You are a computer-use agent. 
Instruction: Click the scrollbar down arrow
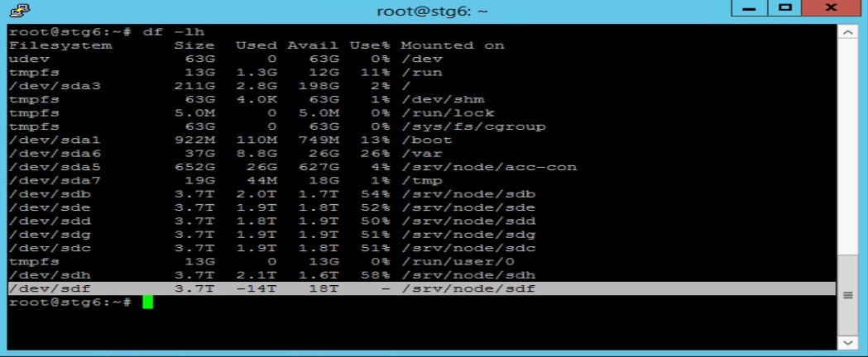coord(847,343)
